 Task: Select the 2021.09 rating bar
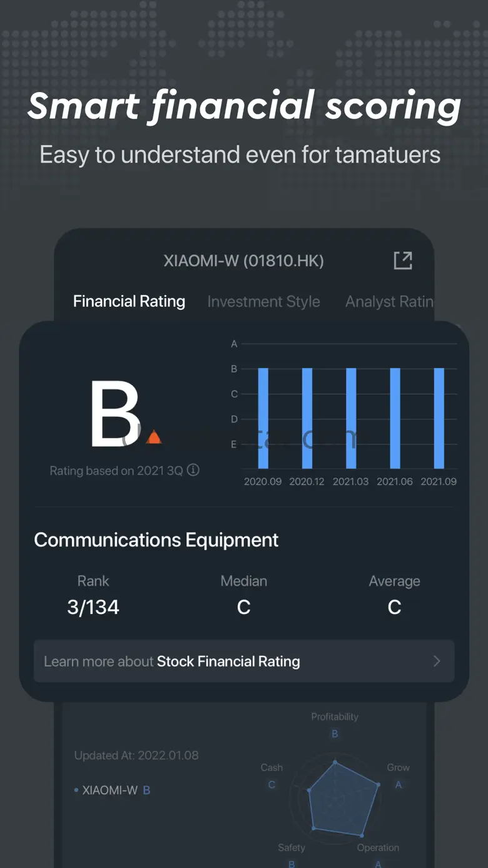[x=439, y=418]
